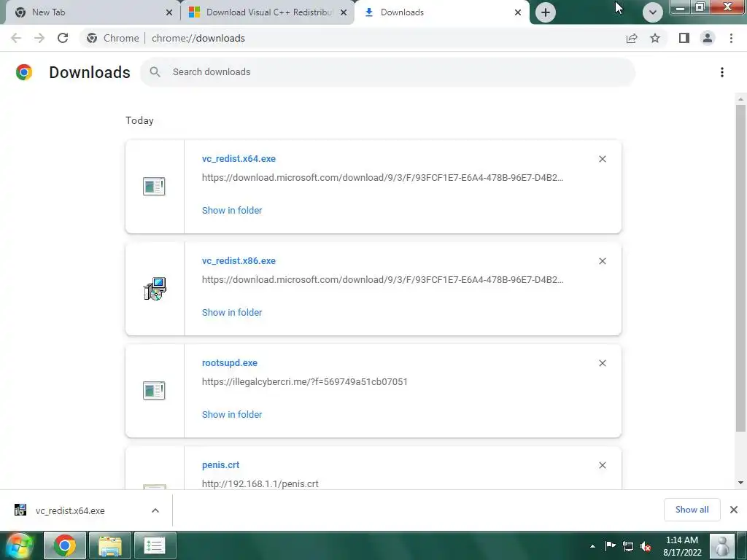The image size is (747, 560).
Task: Select the Downloads tab
Action: [442, 12]
